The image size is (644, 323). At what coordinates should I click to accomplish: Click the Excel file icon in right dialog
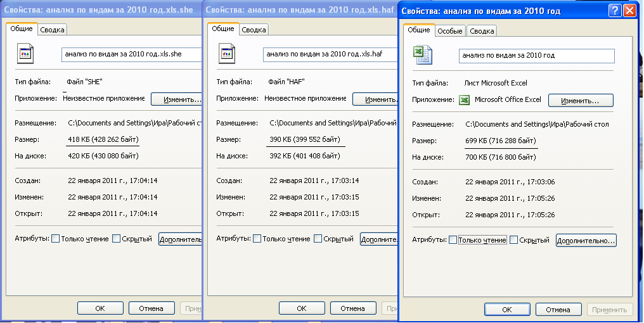pyautogui.click(x=423, y=54)
